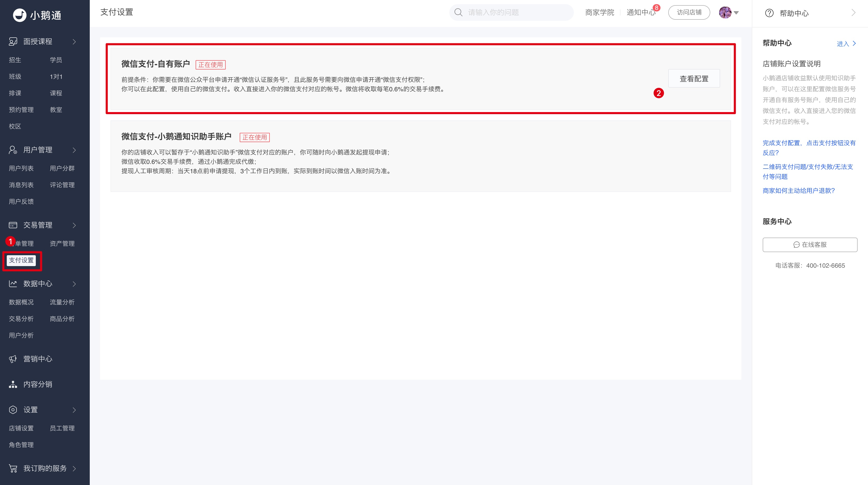This screenshot has height=485, width=868.
Task: Open link 商家如何主动给用户退款?
Action: pos(798,191)
